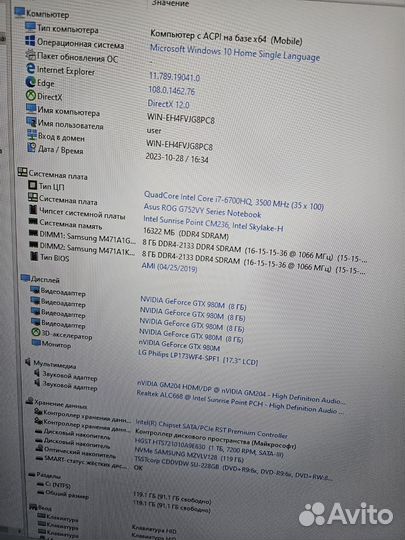Select the 'Контроллер дискового пространства (Майкрософт)' value
Viewport: 405px width, 540px height.
point(215,440)
